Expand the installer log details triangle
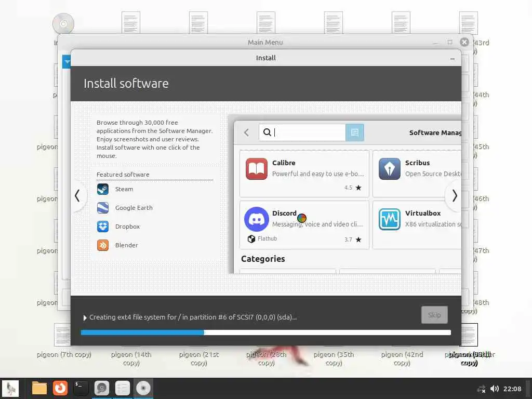The height and width of the screenshot is (399, 532). click(85, 317)
